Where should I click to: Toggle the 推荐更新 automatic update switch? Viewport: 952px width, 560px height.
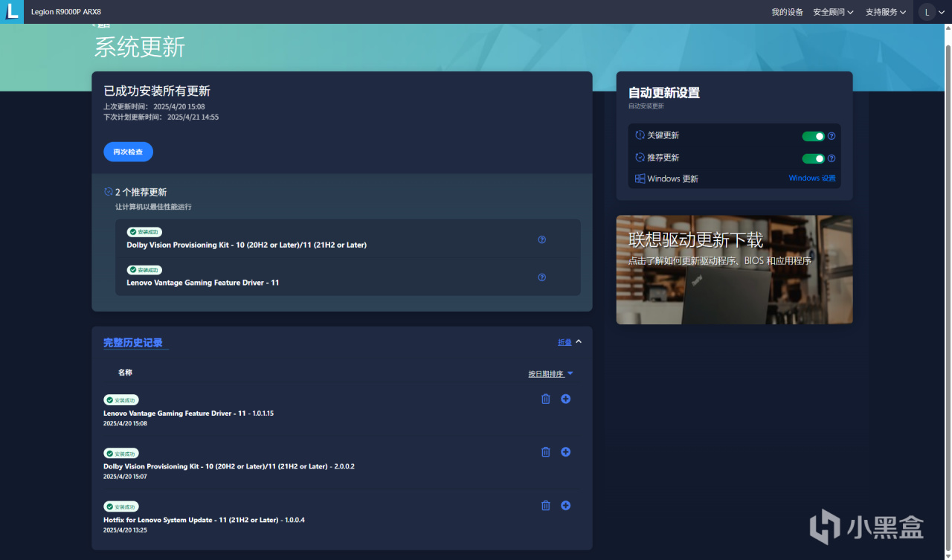[814, 158]
